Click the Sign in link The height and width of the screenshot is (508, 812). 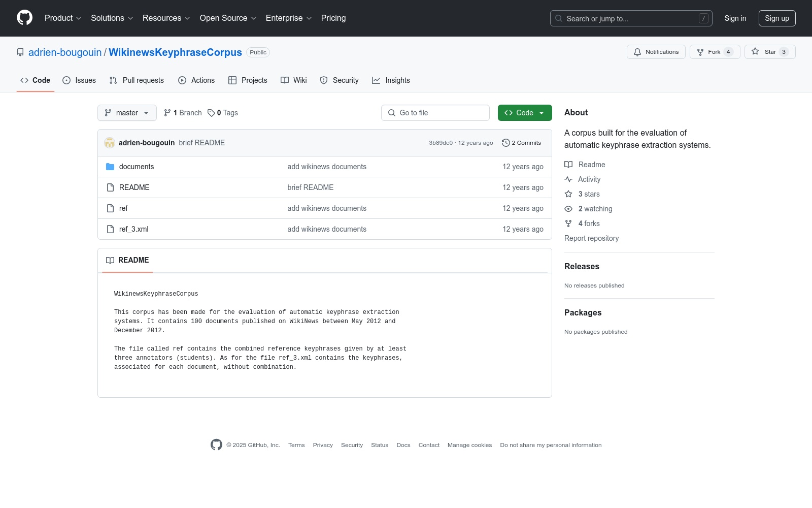click(735, 18)
